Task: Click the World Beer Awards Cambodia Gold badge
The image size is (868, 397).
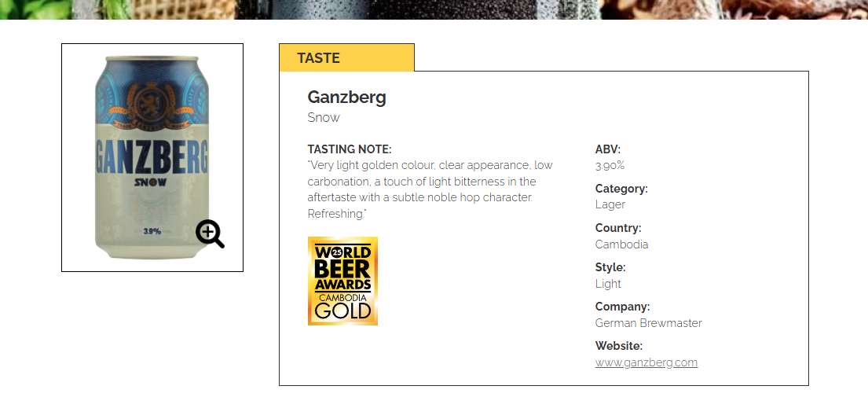Action: click(342, 281)
